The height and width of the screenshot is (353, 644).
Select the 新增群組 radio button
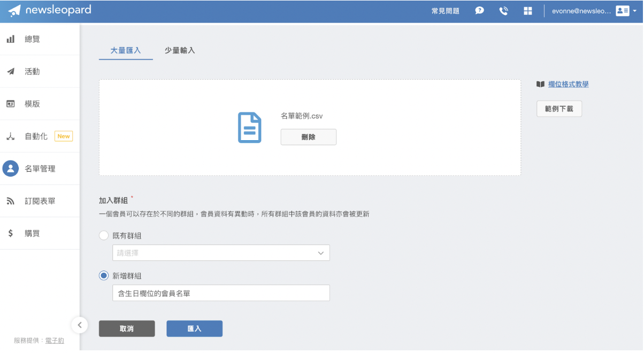(x=104, y=276)
